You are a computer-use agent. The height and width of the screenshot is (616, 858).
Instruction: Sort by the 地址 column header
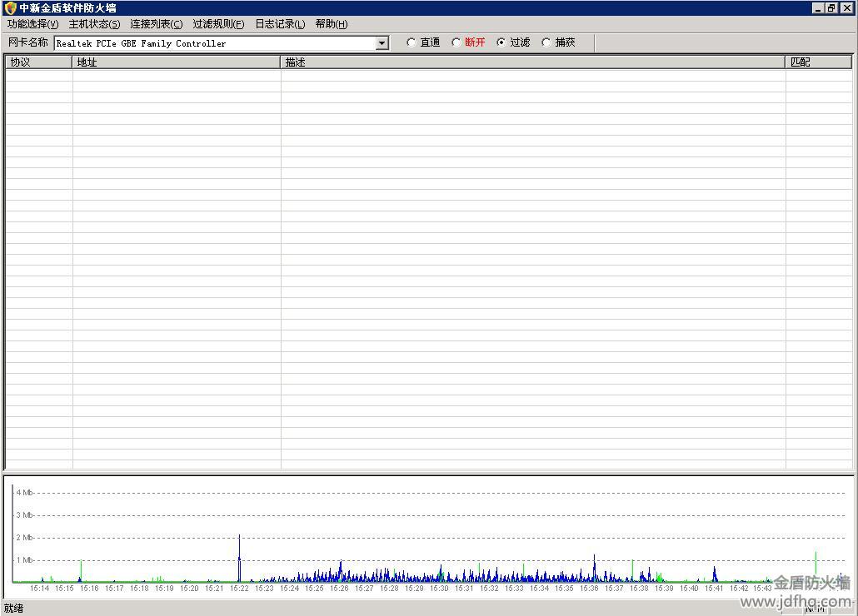tap(177, 62)
